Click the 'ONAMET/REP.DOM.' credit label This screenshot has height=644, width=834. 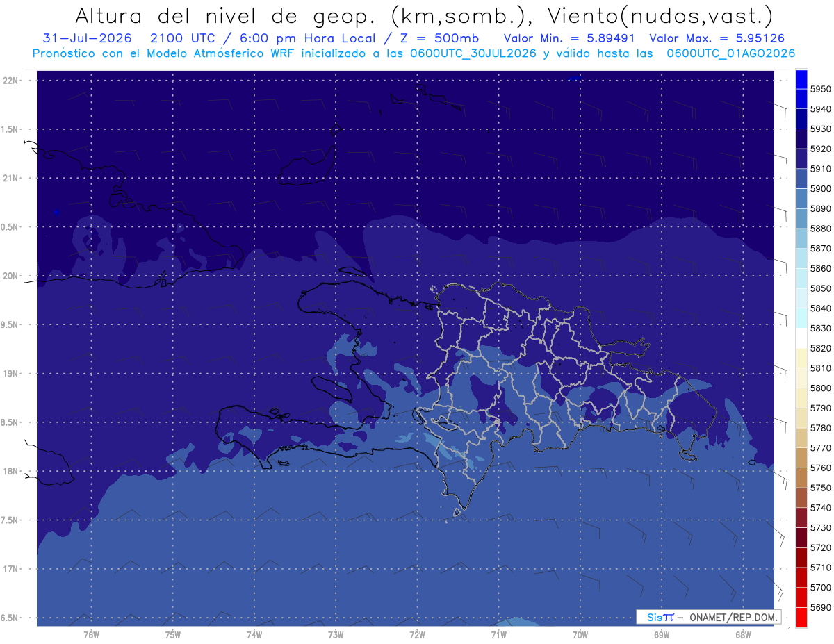pyautogui.click(x=733, y=617)
